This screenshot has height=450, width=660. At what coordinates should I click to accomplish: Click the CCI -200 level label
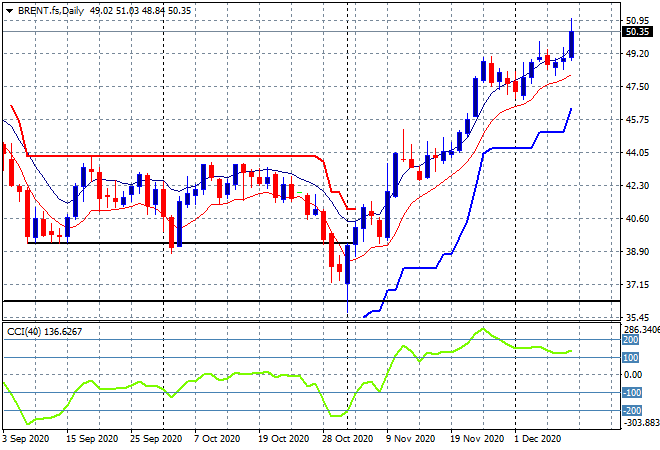[x=632, y=410]
